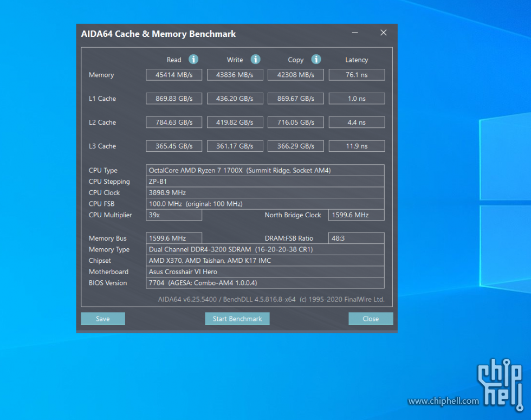This screenshot has width=531, height=420.
Task: Select the Memory Write value 43836 MB/s
Action: click(235, 75)
